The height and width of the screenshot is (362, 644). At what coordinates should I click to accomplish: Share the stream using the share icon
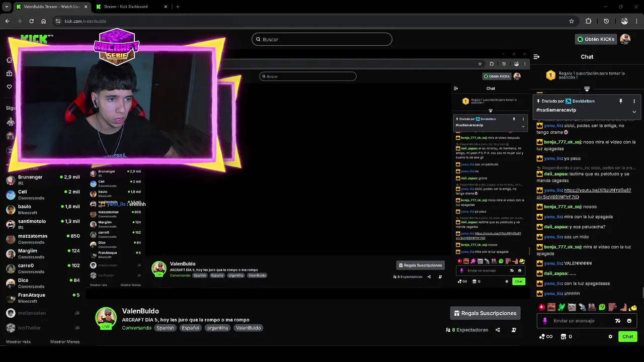point(498,330)
